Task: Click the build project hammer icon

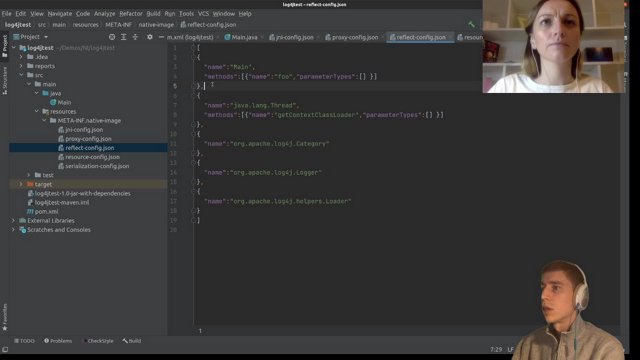Action: 471,24
